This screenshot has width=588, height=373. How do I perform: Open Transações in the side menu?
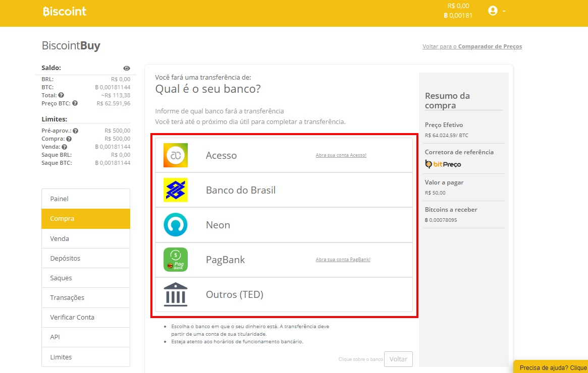coord(86,298)
